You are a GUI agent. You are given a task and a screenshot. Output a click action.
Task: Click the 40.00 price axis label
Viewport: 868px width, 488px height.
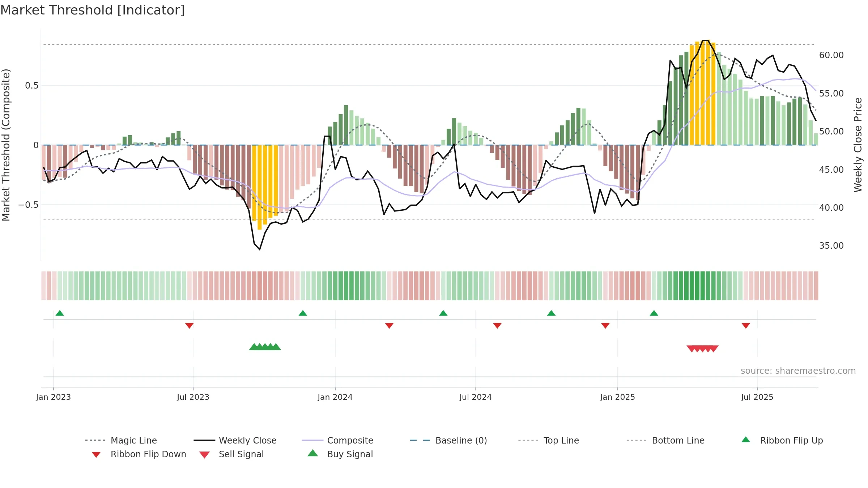coord(831,208)
